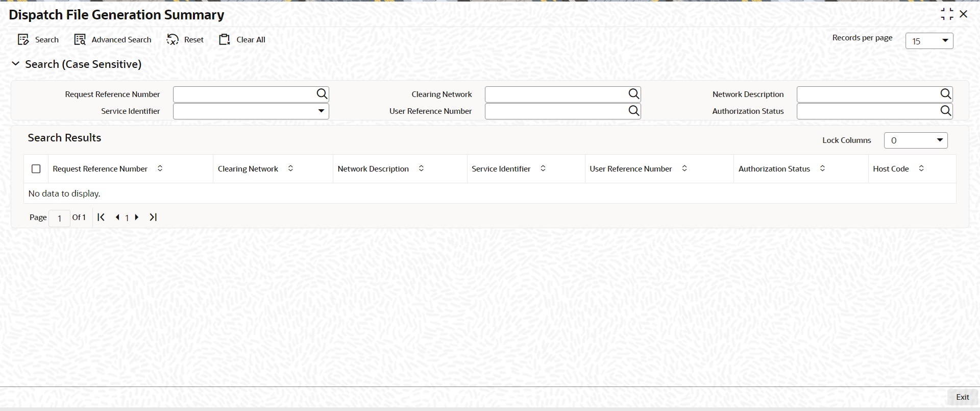Sort by Network Description column

[x=421, y=168]
